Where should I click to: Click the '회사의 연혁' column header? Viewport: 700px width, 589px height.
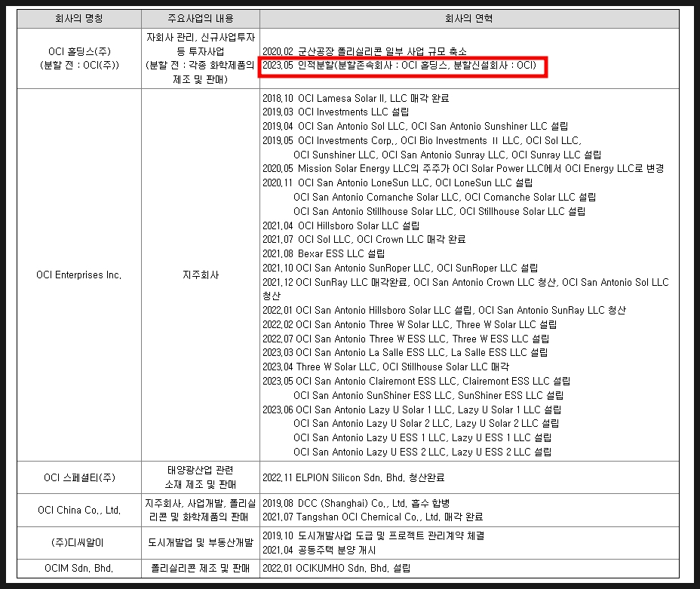469,18
